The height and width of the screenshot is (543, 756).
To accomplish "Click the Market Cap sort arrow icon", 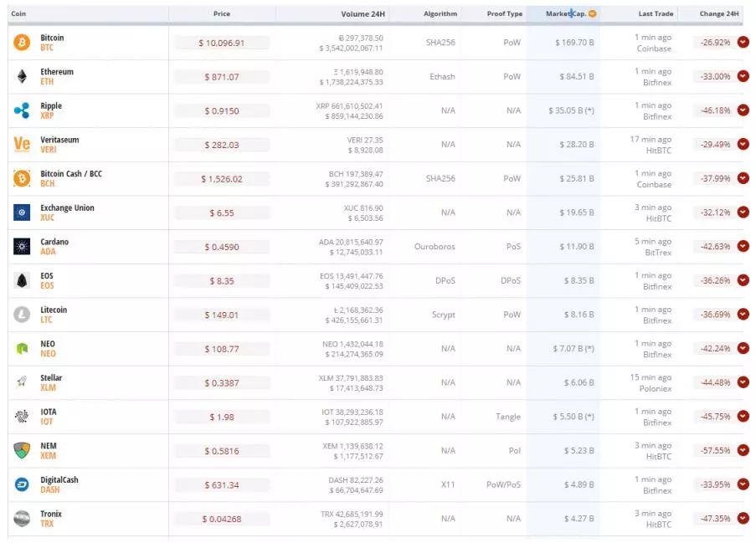I will (593, 14).
